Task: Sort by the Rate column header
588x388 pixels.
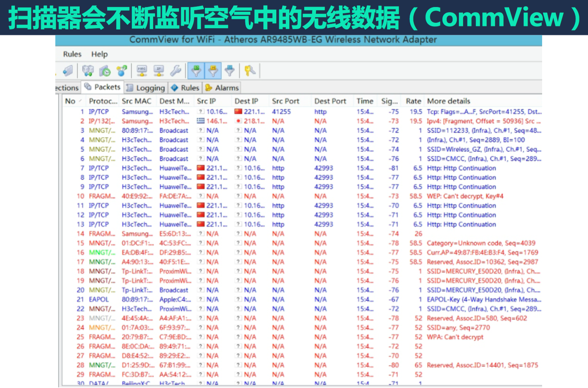Action: (413, 101)
